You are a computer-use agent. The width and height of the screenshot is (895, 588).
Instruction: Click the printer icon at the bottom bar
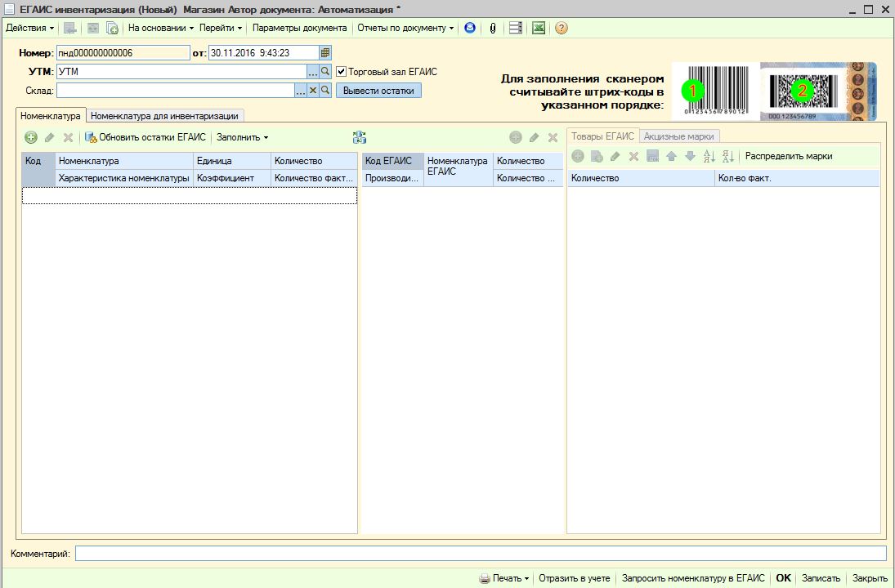point(485,578)
